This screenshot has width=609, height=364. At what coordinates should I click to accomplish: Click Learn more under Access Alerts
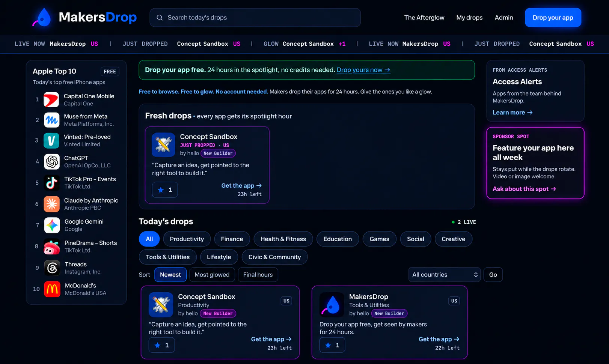[513, 113]
